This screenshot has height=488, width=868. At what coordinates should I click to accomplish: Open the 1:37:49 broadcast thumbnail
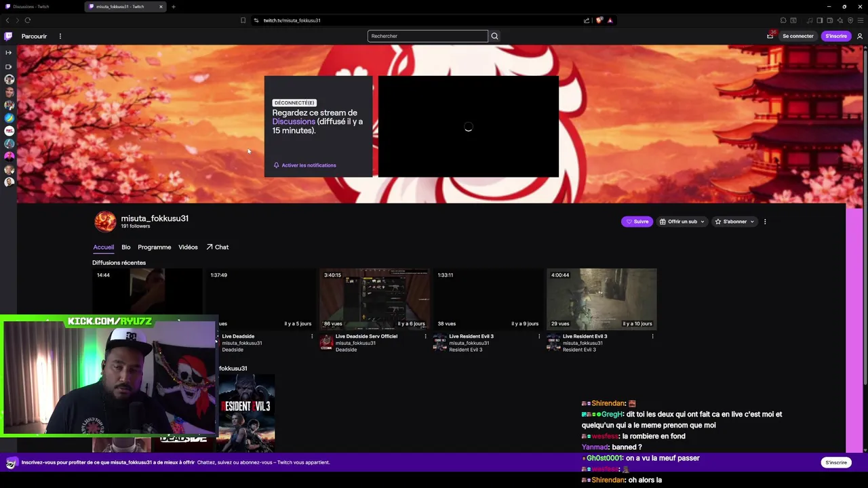tap(260, 299)
